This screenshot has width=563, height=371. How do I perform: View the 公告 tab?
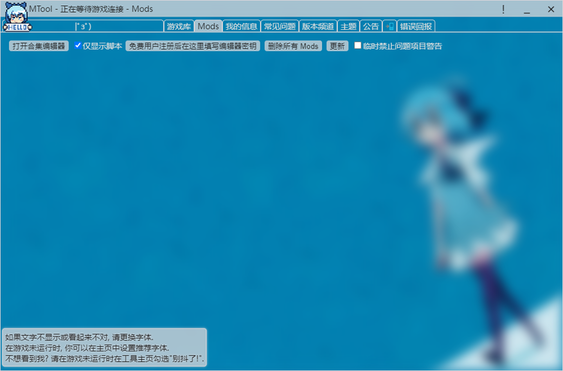coord(371,26)
